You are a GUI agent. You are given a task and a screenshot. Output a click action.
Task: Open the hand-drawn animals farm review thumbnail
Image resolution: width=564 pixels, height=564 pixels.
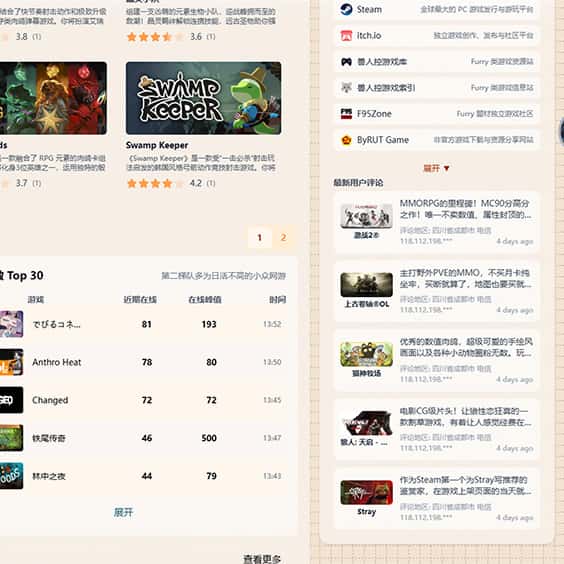click(367, 354)
